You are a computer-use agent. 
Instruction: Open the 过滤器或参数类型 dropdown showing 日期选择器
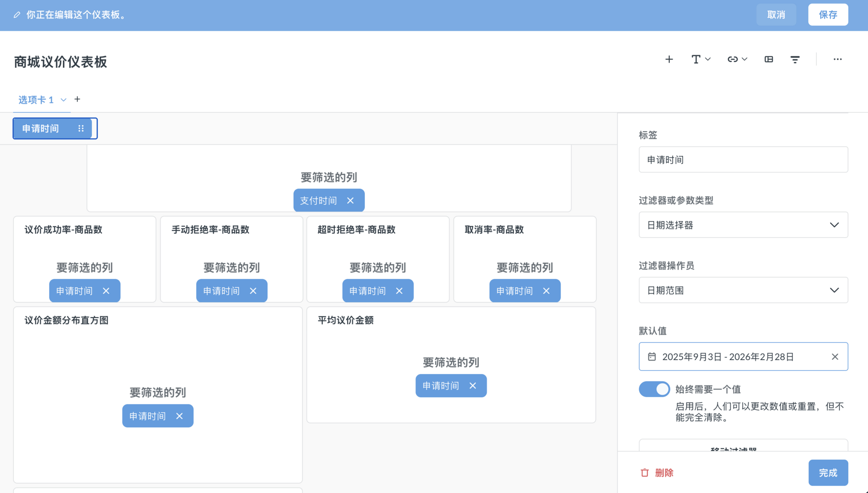tap(743, 225)
